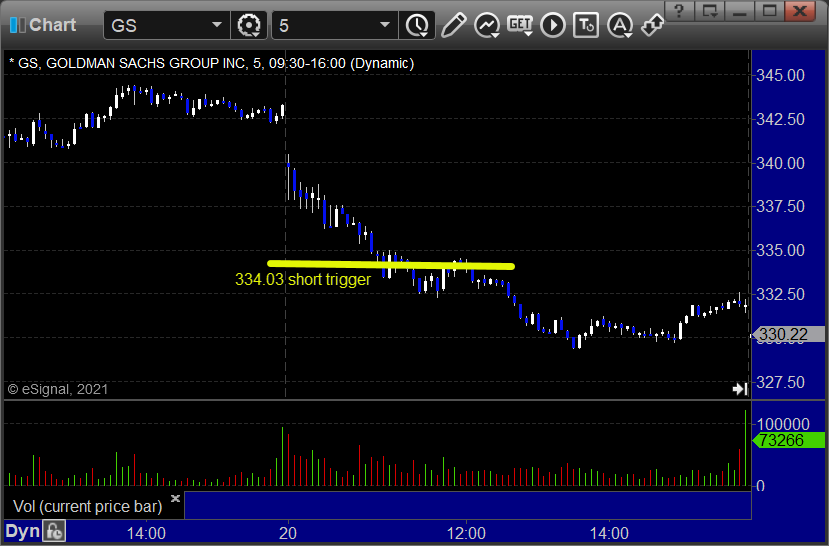
Task: Click the 330.22 current price marker
Action: 788,334
